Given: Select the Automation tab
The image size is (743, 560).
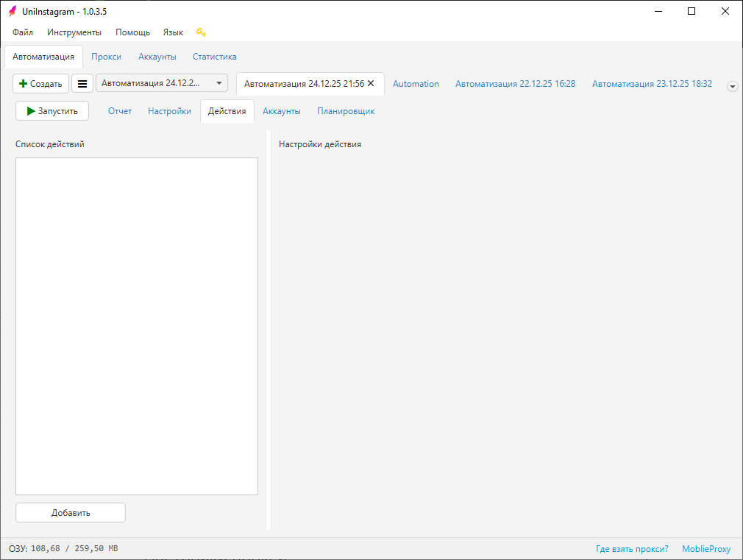Looking at the screenshot, I should pos(416,84).
